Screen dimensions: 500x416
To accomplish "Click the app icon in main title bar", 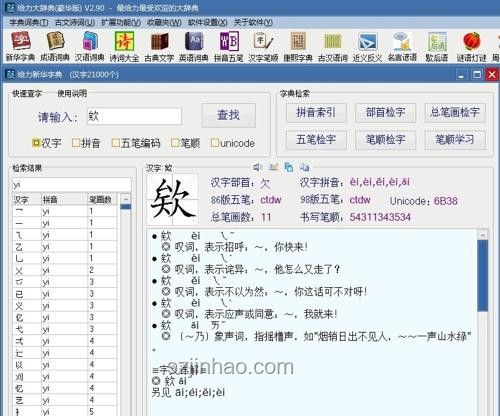I will pyautogui.click(x=10, y=7).
